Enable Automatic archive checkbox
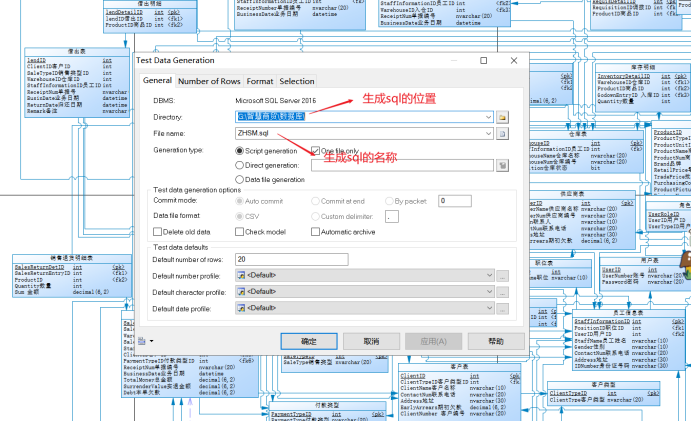Screen dimensions: 691x422 pyautogui.click(x=315, y=232)
